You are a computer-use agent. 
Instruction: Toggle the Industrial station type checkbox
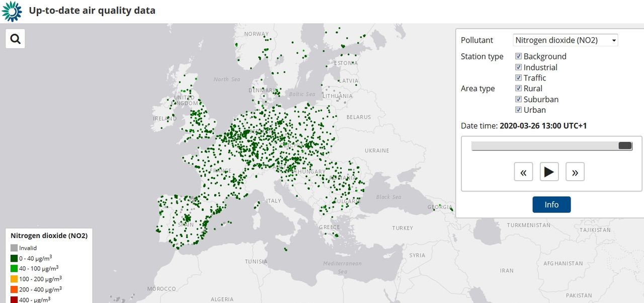point(518,67)
